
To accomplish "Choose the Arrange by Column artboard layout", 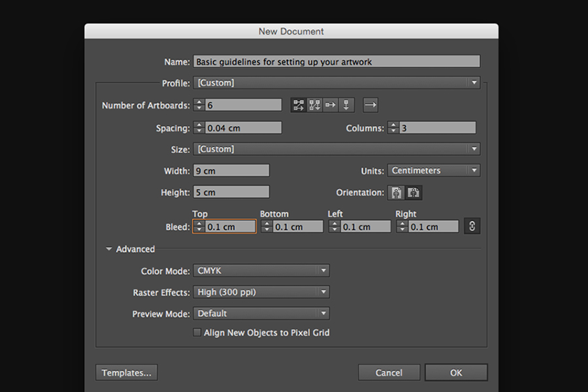I will pos(346,105).
